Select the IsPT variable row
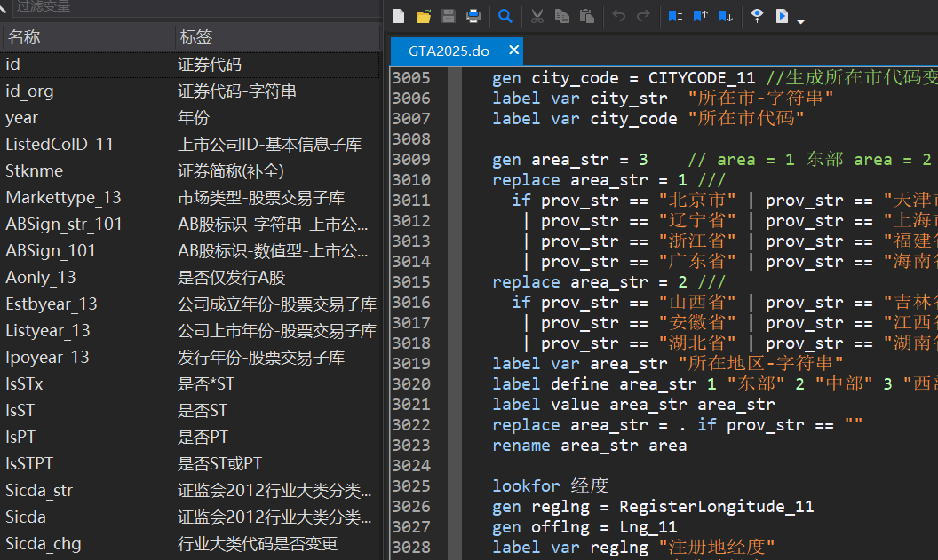The width and height of the screenshot is (938, 560). coord(189,437)
